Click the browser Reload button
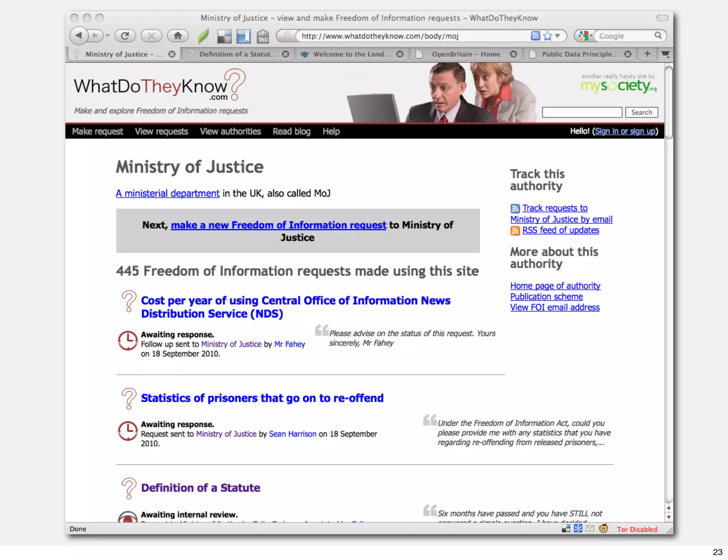The height and width of the screenshot is (560, 728). pos(125,36)
